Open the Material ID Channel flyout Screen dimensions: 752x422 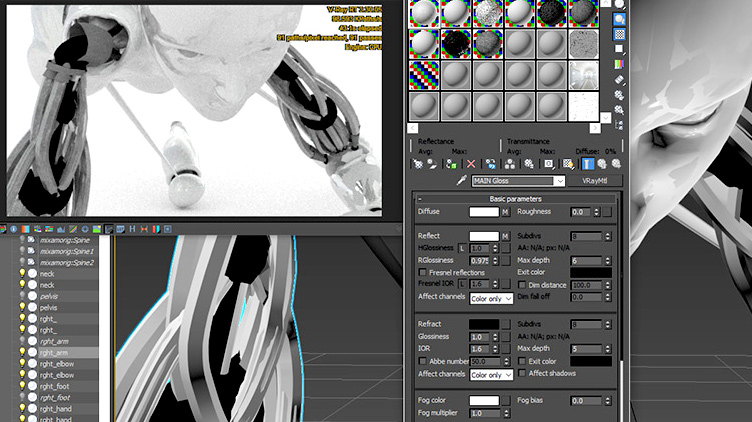(x=549, y=164)
